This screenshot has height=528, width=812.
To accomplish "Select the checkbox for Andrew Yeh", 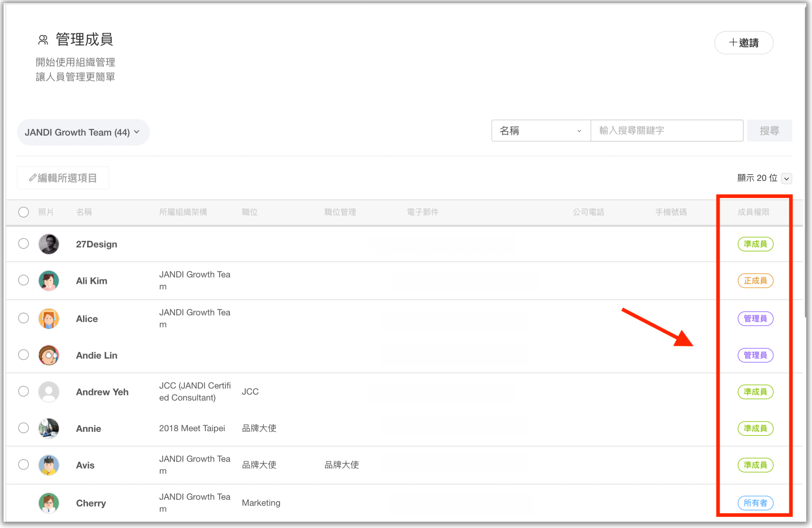I will pos(24,391).
